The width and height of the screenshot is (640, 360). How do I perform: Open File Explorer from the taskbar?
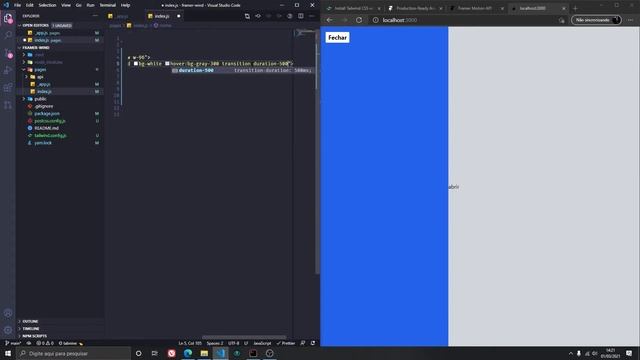pos(204,353)
